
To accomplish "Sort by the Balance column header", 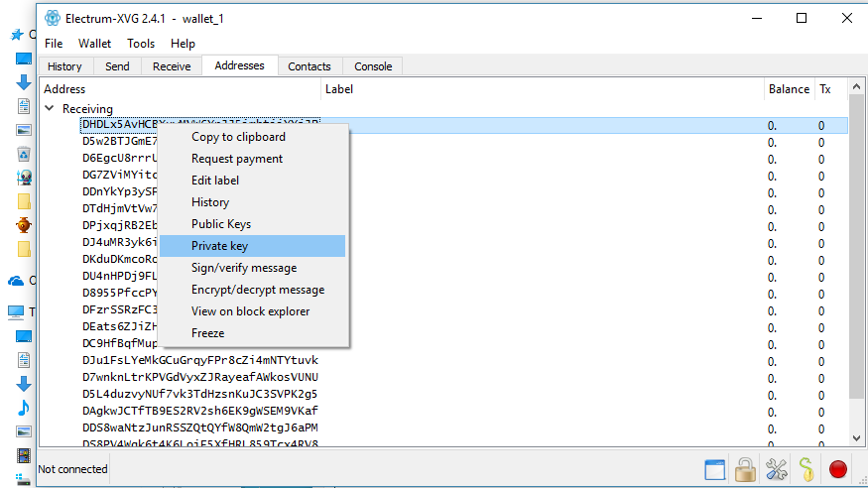I will [x=789, y=89].
